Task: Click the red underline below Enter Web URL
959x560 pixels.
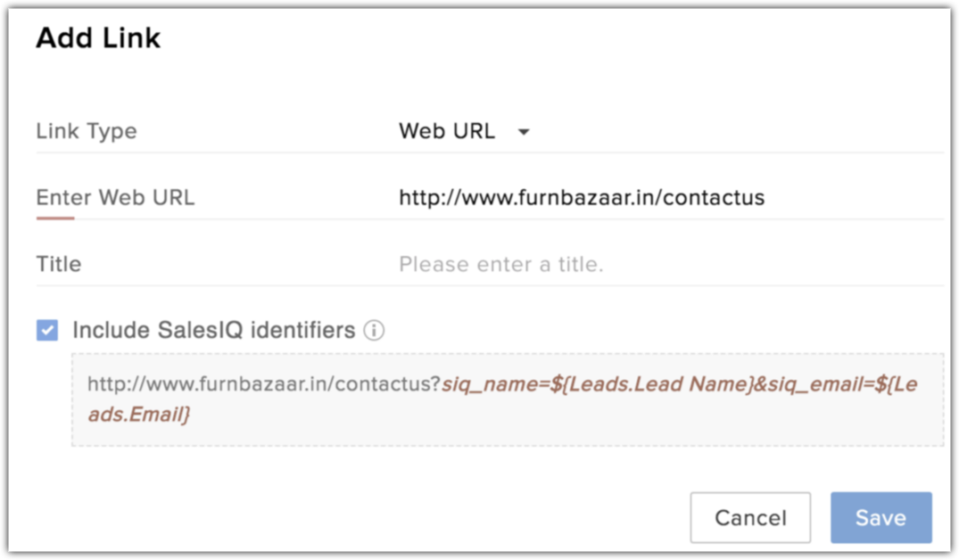Action: pos(55,217)
